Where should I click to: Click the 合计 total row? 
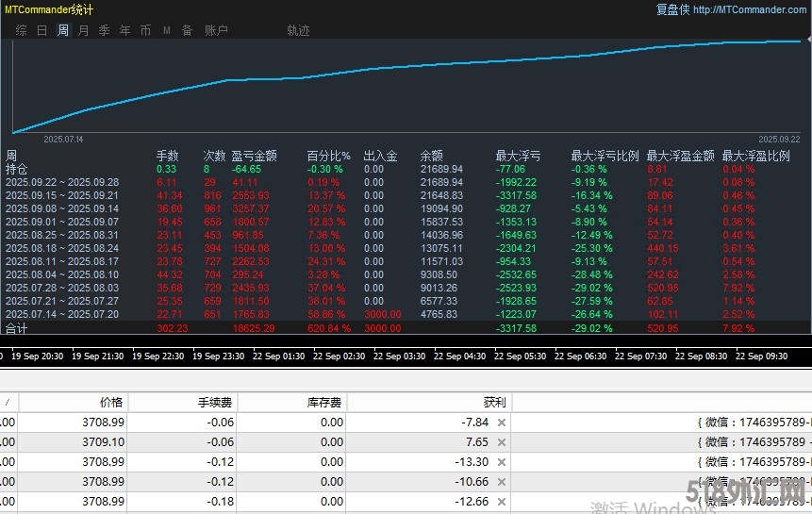(17, 328)
